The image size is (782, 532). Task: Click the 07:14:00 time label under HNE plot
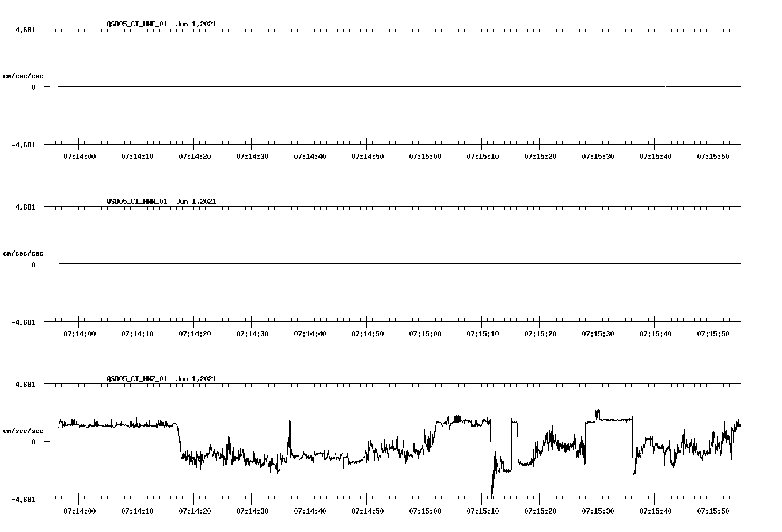(79, 156)
